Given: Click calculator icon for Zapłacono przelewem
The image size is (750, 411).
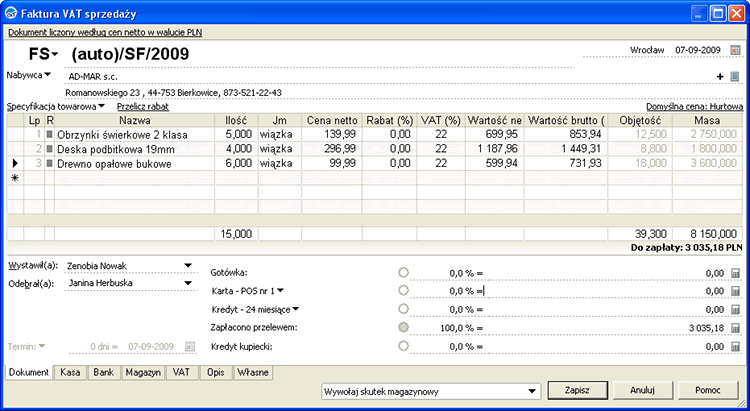Looking at the screenshot, I should pos(735,328).
